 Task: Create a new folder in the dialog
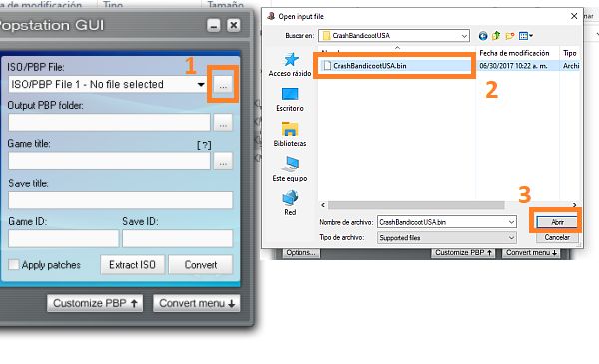[509, 36]
